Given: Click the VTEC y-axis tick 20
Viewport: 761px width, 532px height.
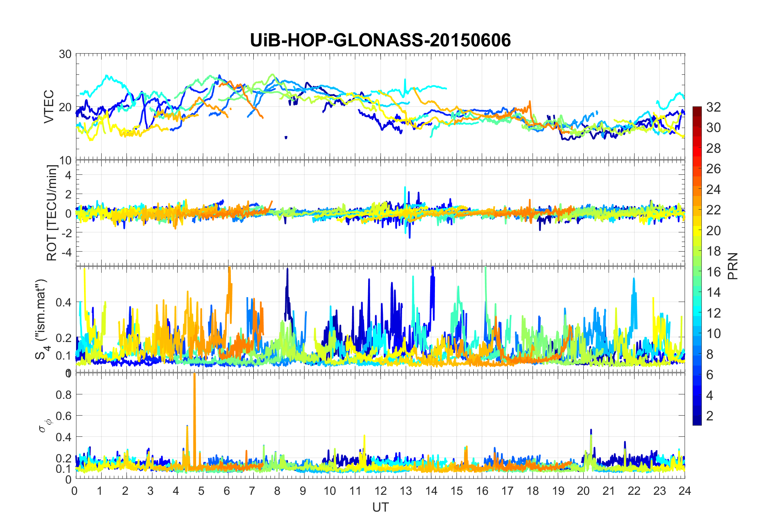Looking at the screenshot, I should coord(65,107).
